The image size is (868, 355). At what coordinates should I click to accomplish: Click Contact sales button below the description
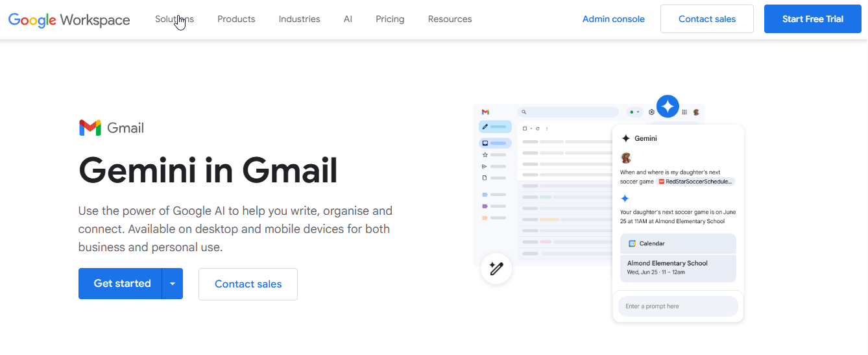click(x=248, y=284)
